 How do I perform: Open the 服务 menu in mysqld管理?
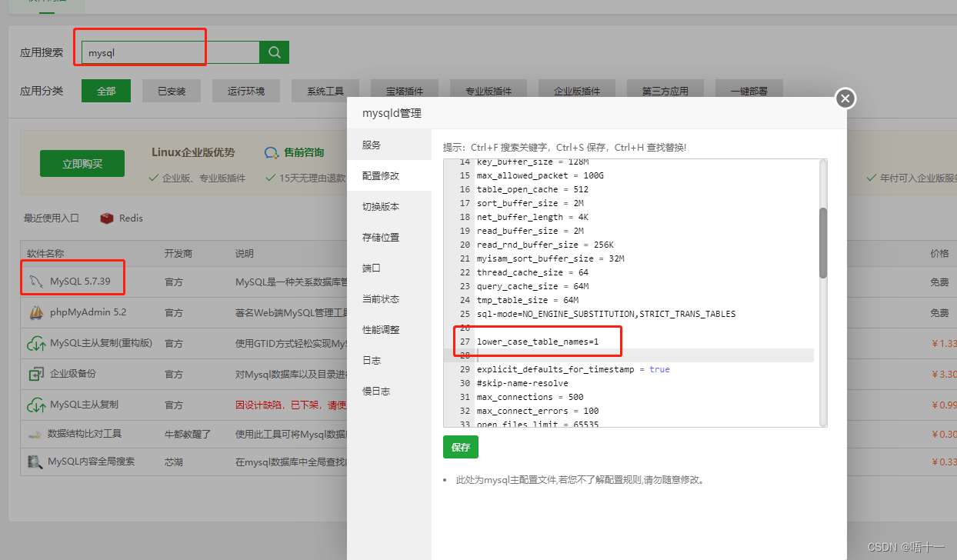tap(389, 145)
